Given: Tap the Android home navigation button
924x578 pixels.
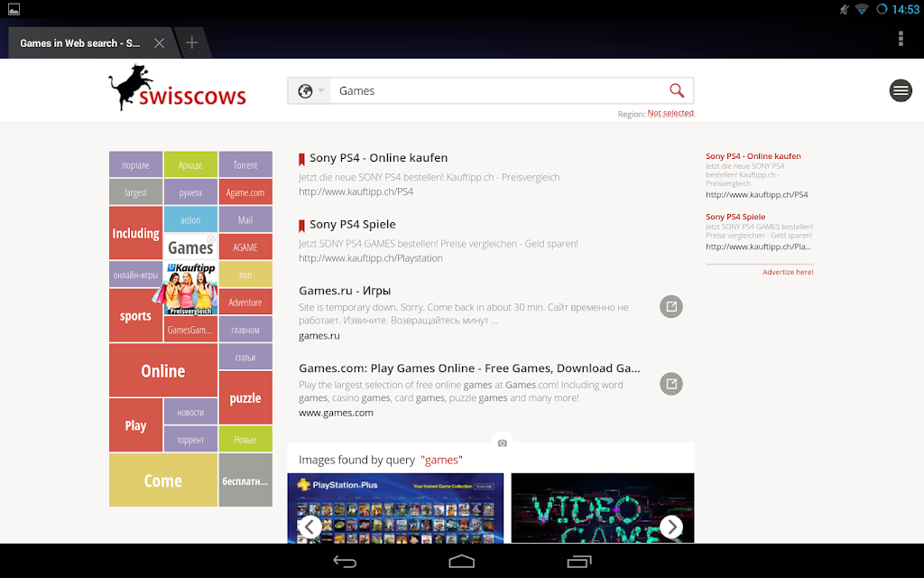Looking at the screenshot, I should [x=461, y=561].
